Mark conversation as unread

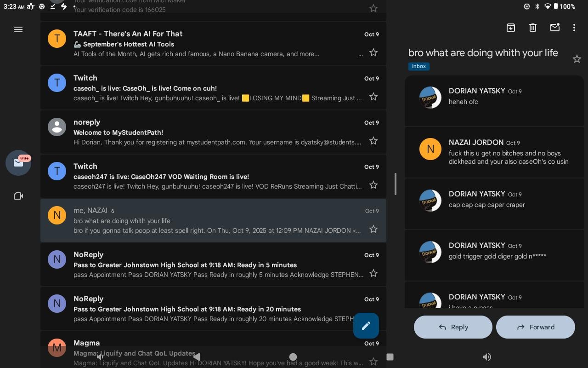[x=555, y=28]
